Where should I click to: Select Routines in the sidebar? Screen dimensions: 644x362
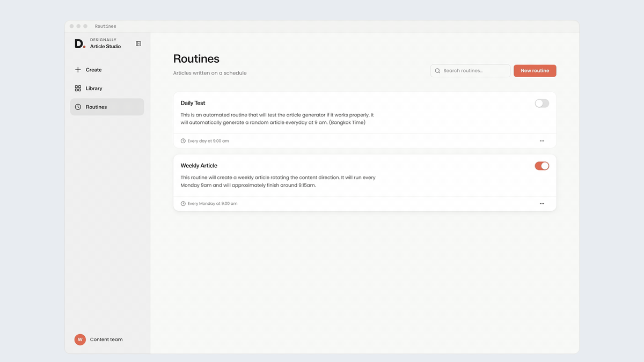(107, 107)
